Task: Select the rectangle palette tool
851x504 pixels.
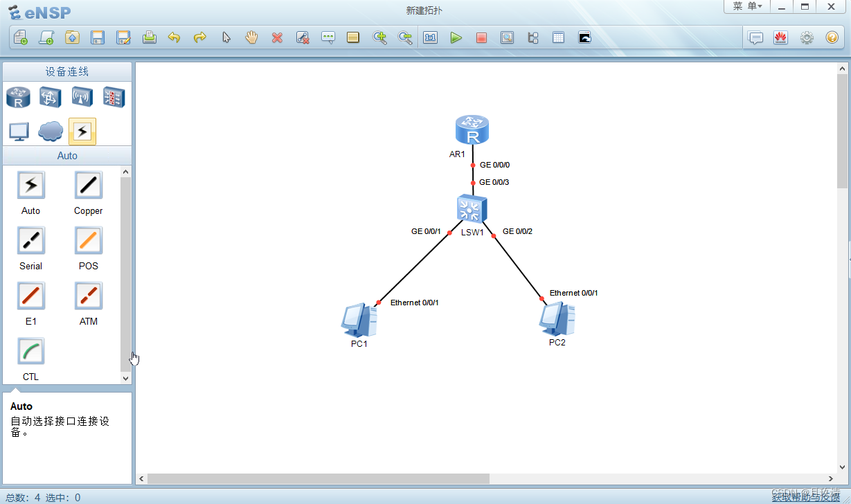Action: point(353,37)
